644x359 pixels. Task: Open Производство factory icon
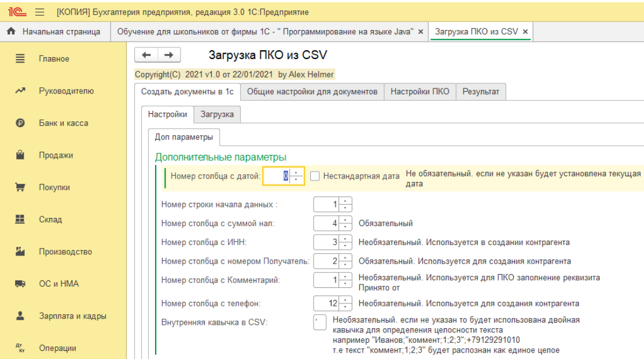click(20, 251)
